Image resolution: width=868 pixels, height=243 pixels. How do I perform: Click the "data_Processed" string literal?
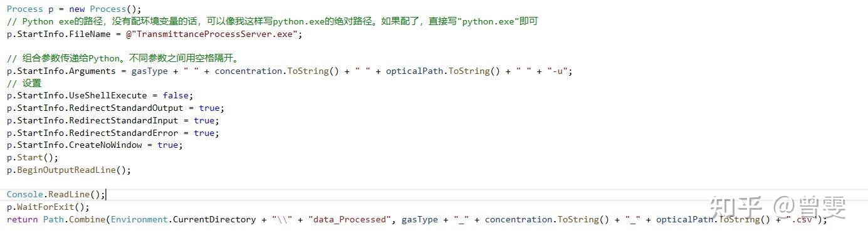[x=348, y=220]
